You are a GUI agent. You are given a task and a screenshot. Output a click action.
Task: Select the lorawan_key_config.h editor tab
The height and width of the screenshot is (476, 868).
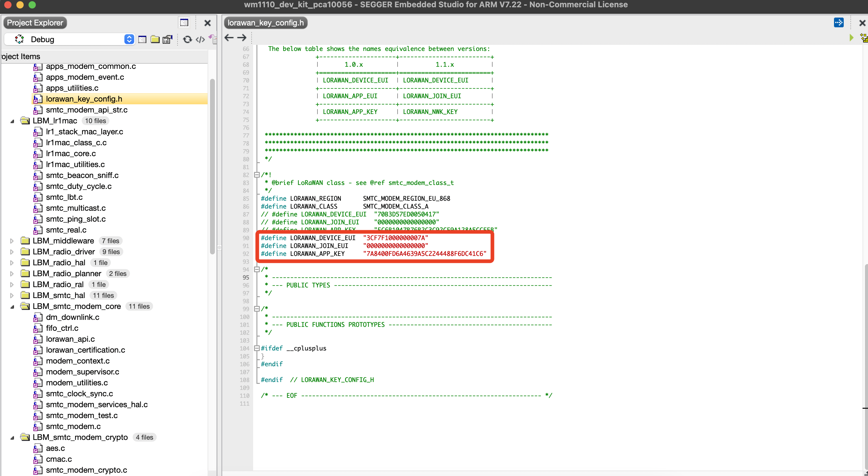266,22
